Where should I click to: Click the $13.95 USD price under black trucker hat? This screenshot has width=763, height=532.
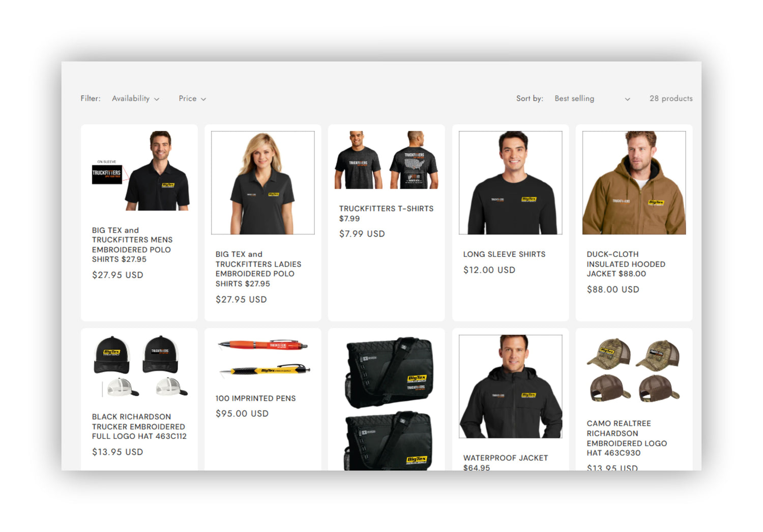118,452
